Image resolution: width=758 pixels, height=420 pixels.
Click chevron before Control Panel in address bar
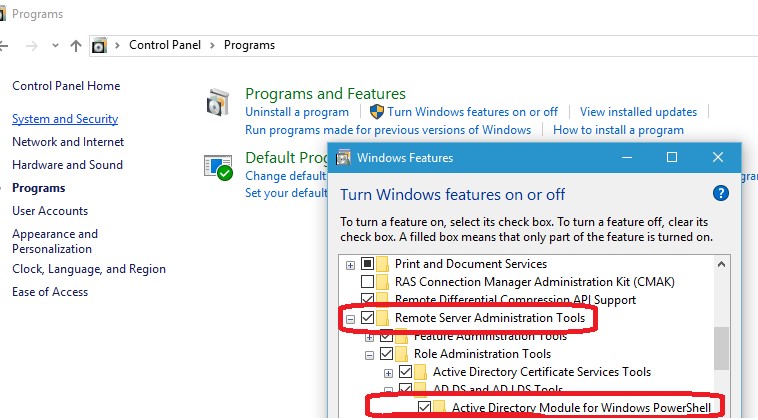point(117,45)
